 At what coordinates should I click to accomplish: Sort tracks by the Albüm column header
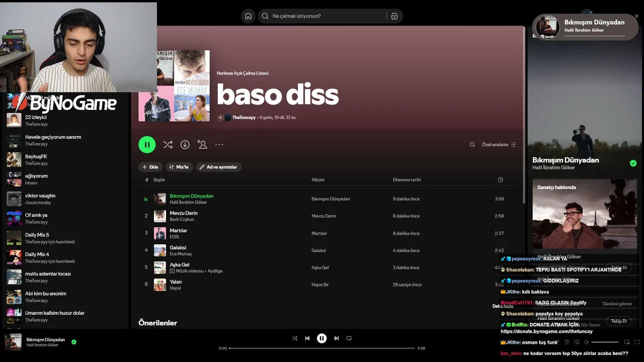click(x=318, y=180)
